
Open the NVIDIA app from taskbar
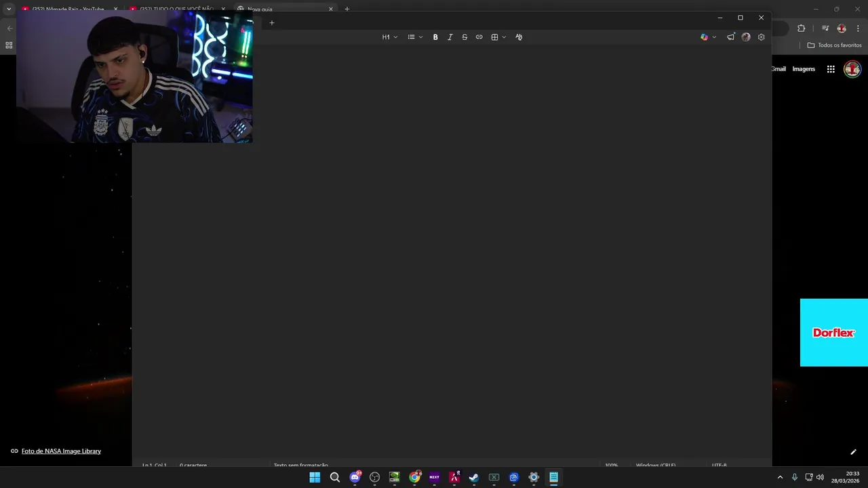[395, 477]
